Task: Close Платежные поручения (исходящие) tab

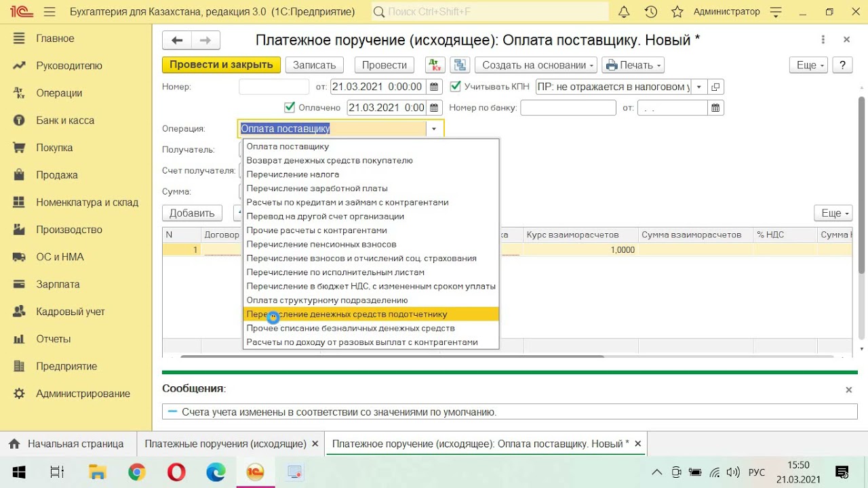Action: (x=314, y=444)
